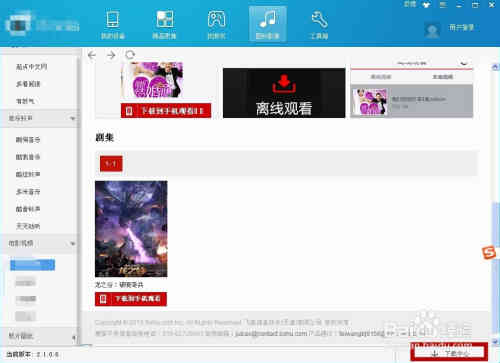Click the scrollbar down arrow
The height and width of the screenshot is (363, 500).
click(495, 341)
